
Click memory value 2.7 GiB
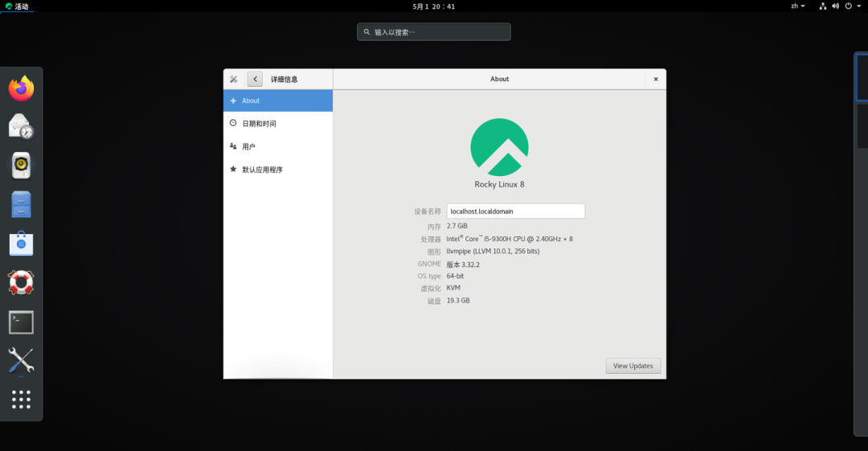[x=457, y=226]
